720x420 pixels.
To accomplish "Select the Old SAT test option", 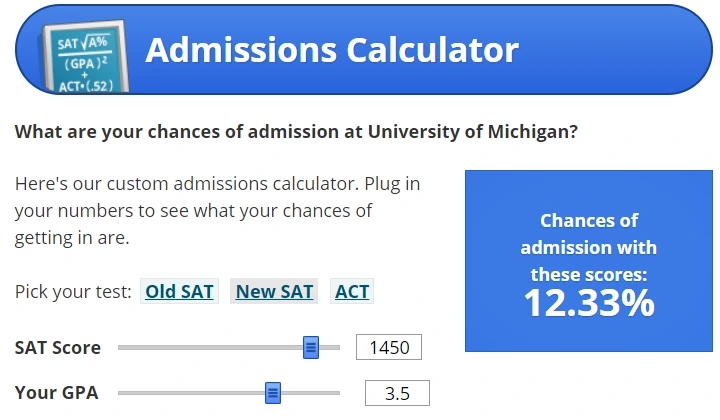I will pos(180,291).
